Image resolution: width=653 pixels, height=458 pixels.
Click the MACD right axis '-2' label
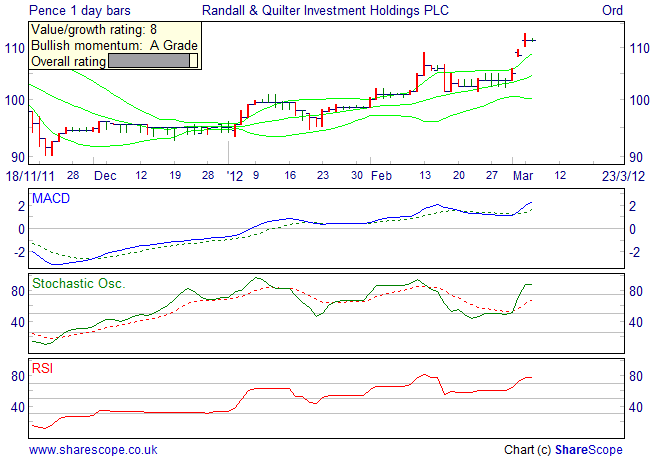[634, 252]
